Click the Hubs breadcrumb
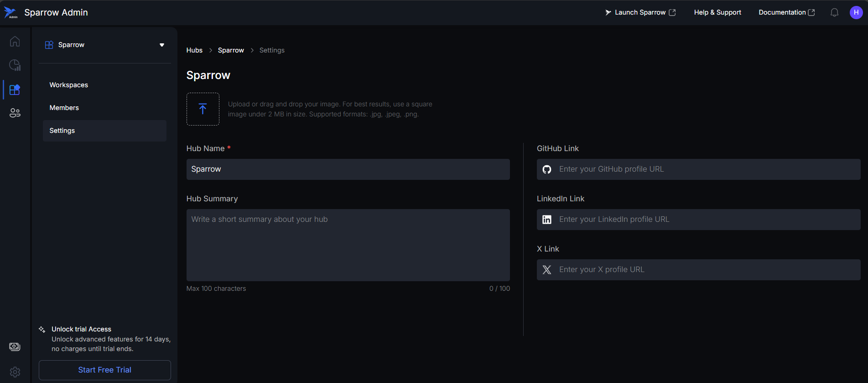The width and height of the screenshot is (868, 383). pos(194,50)
